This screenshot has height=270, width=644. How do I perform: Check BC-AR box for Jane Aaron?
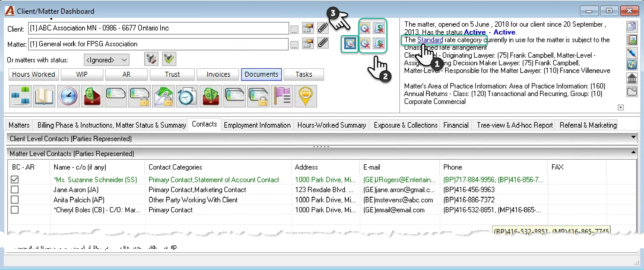click(15, 189)
